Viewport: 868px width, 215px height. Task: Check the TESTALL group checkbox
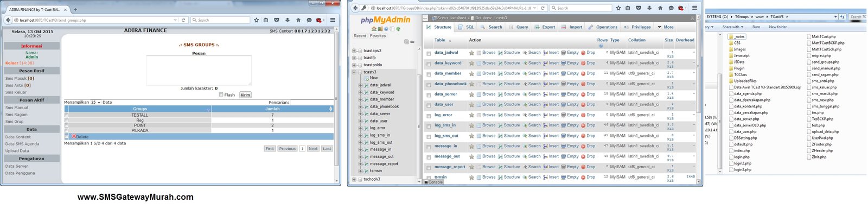click(67, 115)
